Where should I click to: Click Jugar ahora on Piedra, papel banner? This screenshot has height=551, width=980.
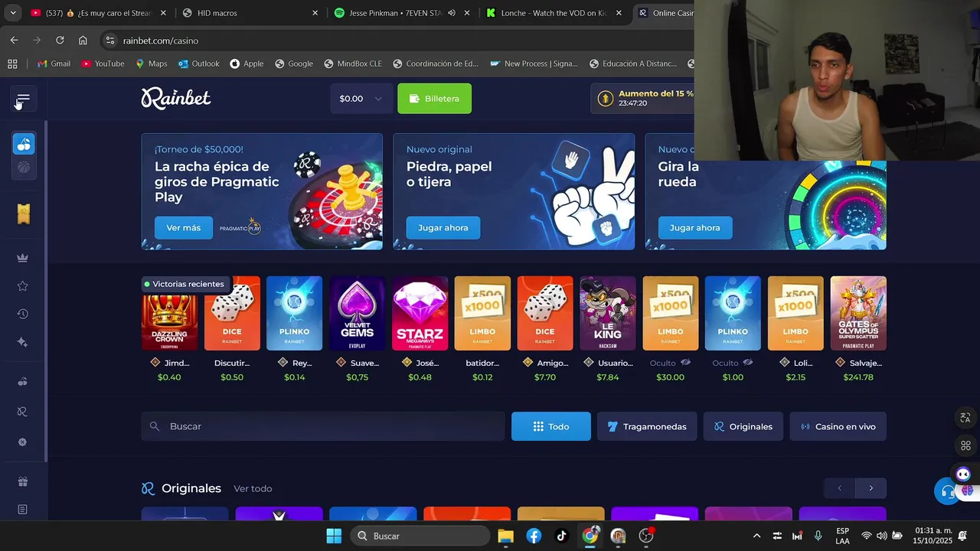click(443, 228)
